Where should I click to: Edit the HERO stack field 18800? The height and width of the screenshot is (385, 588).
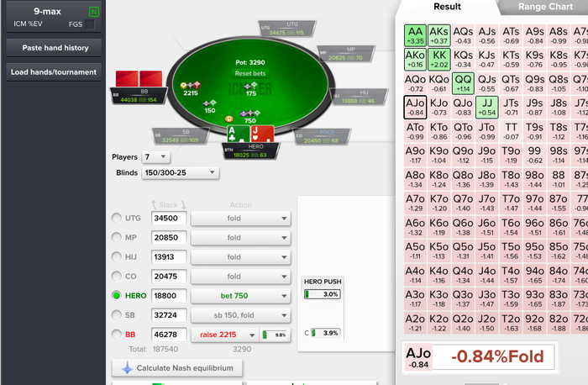point(169,296)
